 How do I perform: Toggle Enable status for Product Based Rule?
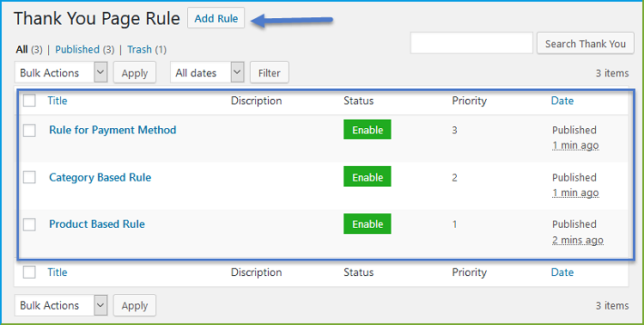coord(368,224)
